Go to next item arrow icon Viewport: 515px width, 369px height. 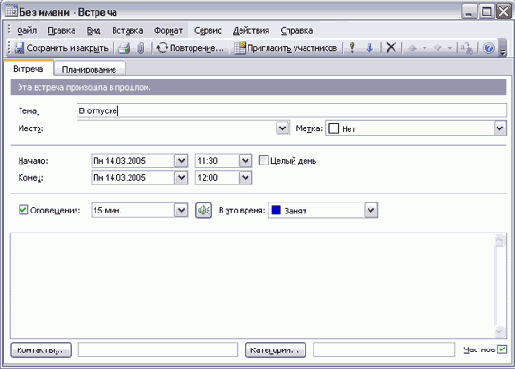438,48
